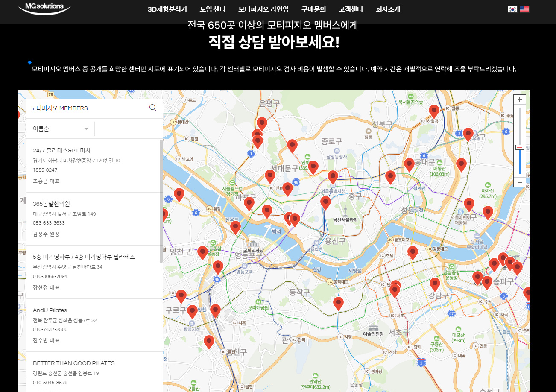Select the map pin left of 동대문구 label
Image resolution: width=556 pixels, height=392 pixels.
409,165
